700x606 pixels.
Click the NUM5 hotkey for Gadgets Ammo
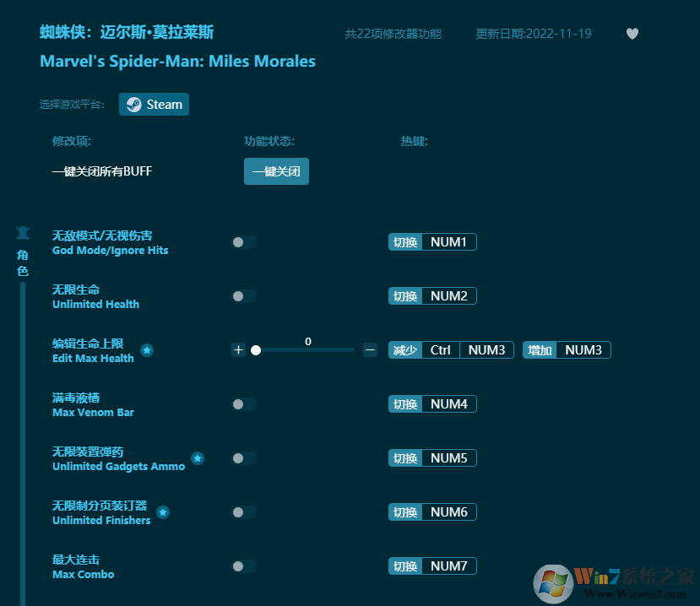pos(448,457)
